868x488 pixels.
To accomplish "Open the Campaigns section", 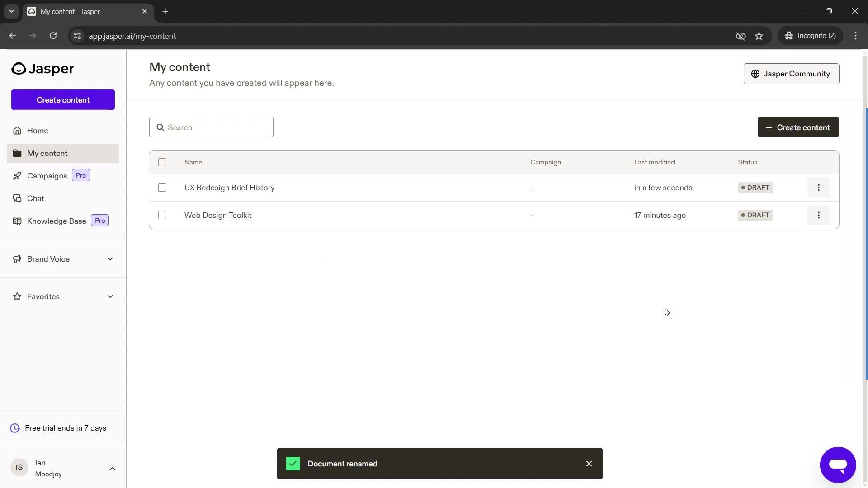I will pyautogui.click(x=47, y=175).
